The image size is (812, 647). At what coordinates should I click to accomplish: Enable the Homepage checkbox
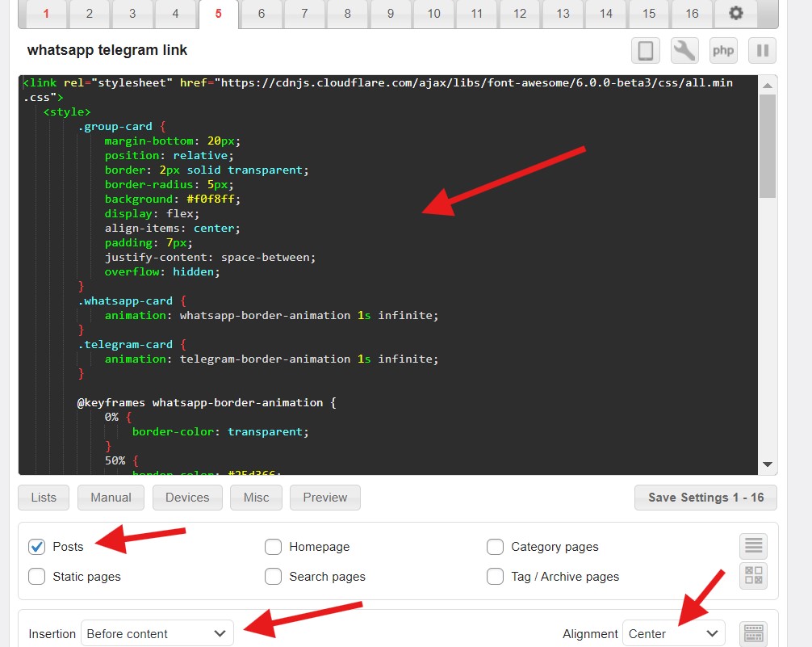[273, 546]
